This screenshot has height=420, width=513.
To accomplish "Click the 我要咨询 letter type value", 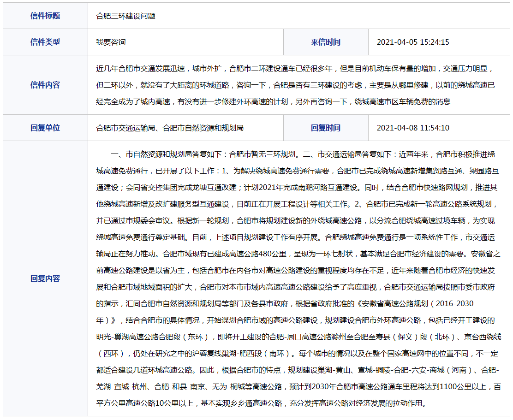I will coord(111,42).
